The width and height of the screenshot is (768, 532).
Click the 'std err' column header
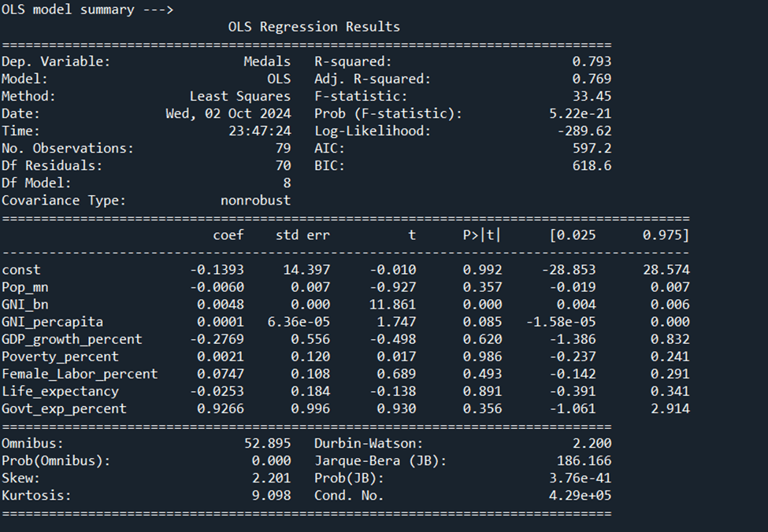[302, 235]
